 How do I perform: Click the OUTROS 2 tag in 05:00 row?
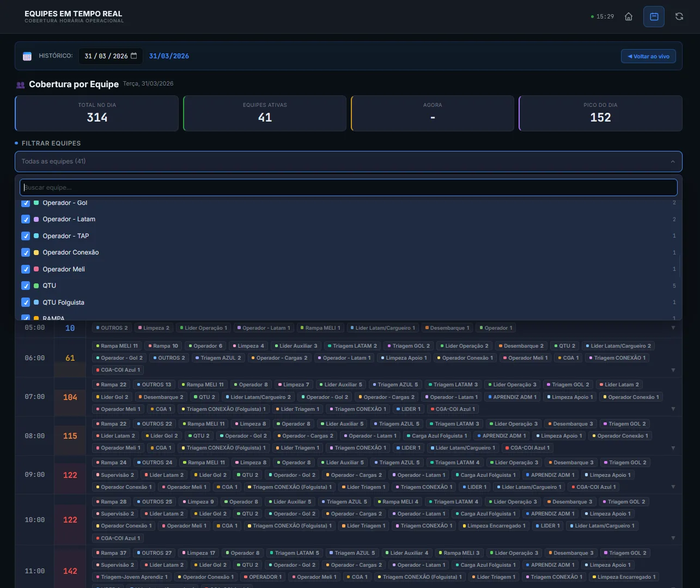pos(112,328)
